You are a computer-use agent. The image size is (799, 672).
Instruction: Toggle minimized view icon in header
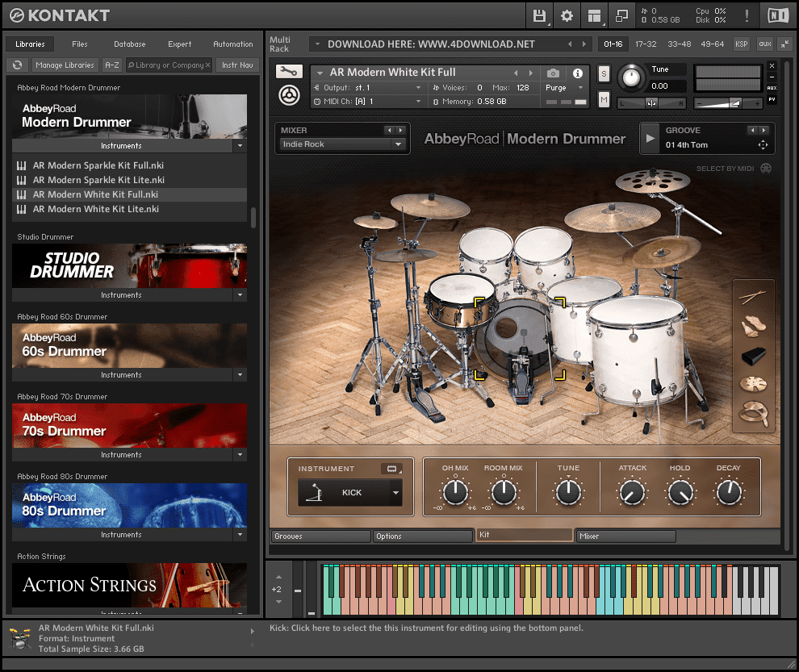(x=621, y=16)
